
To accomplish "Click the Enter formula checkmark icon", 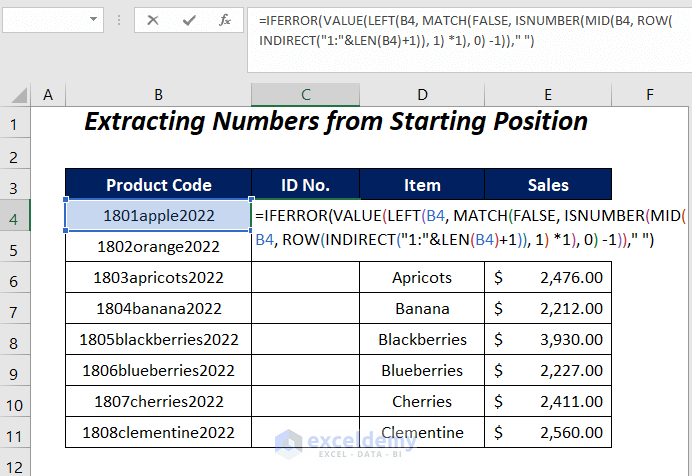I will point(189,19).
